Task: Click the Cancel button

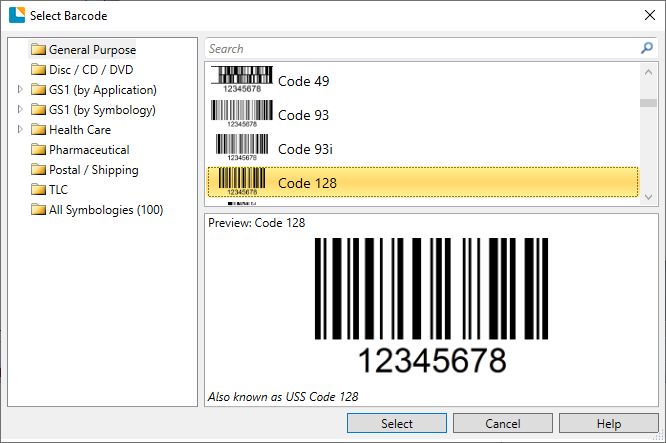Action: click(x=503, y=424)
